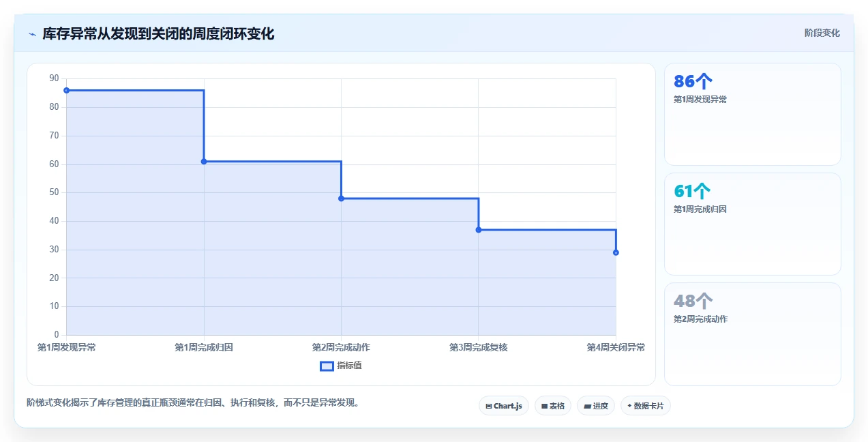Screen dimensions: 868x442
Task: Click the x-axis label 第3周完成复核
Action: (479, 347)
